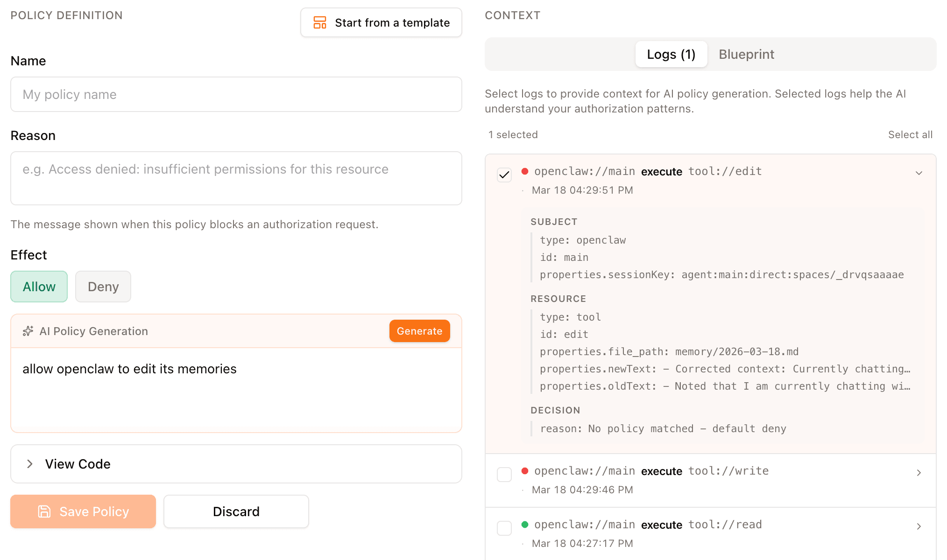
Task: Expand the View Code section
Action: point(78,464)
